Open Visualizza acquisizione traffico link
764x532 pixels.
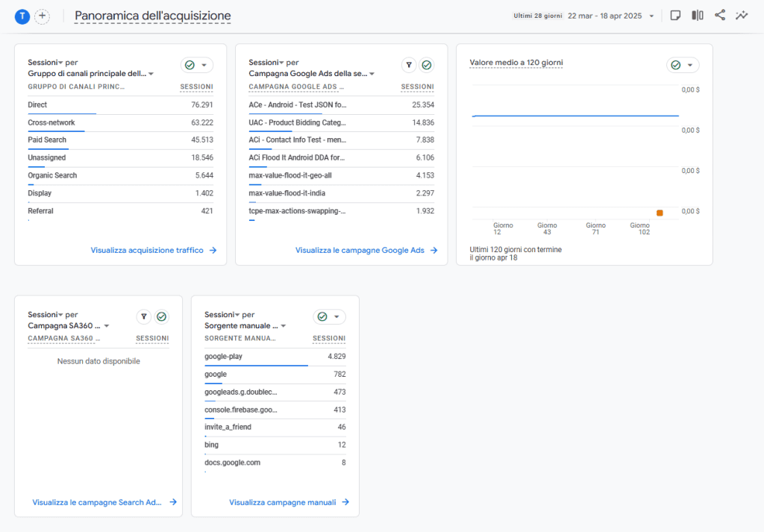pos(147,251)
